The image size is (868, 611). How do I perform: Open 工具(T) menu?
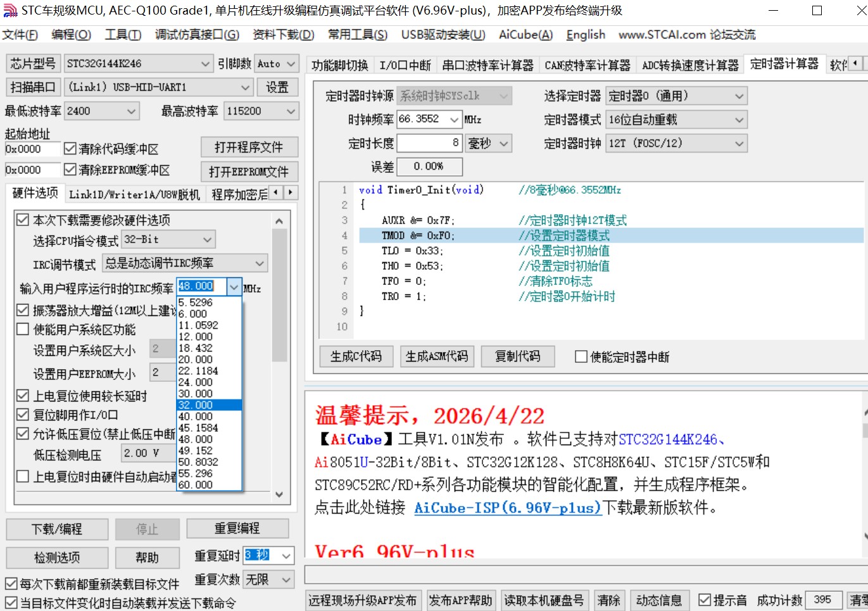coord(123,34)
